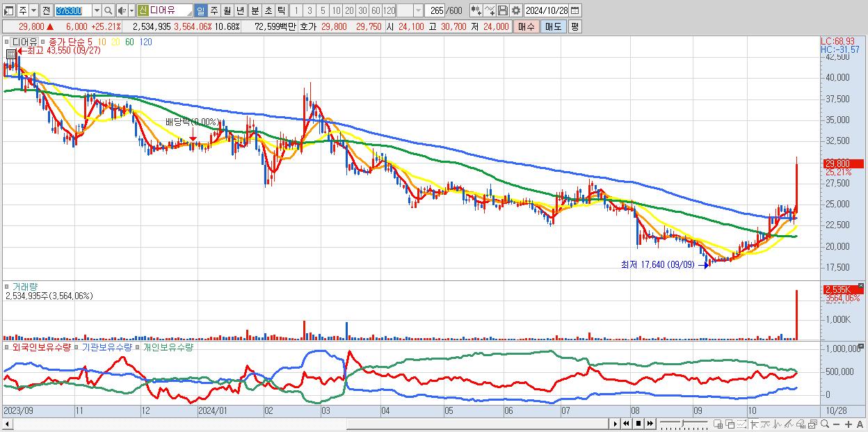The width and height of the screenshot is (868, 432).
Task: Click the overlapping windows icon in the bottom bar
Action: click(x=730, y=424)
